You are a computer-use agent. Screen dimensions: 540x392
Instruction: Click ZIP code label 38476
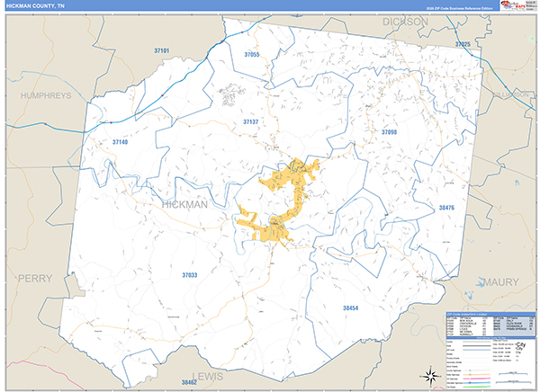coord(446,208)
